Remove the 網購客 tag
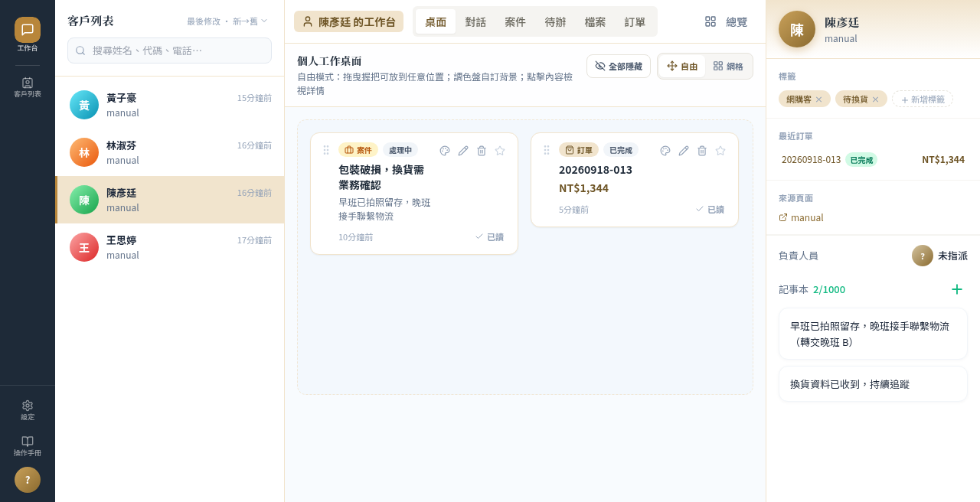The height and width of the screenshot is (502, 980). coord(818,99)
